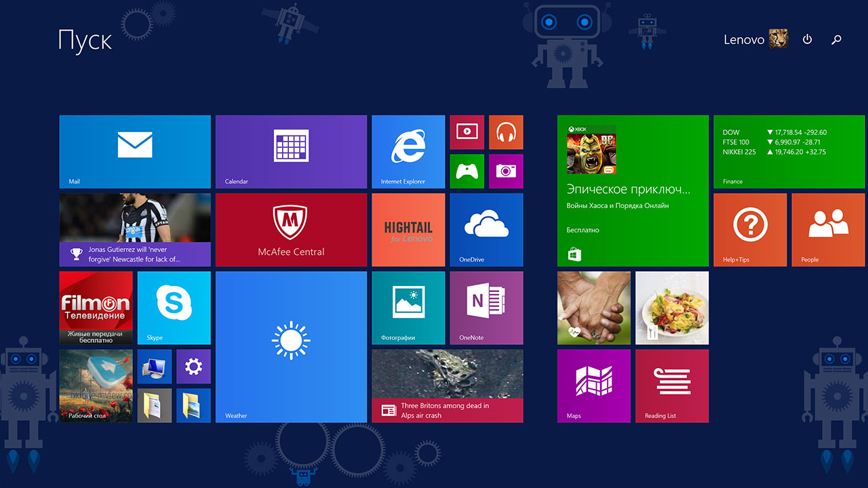Open the Lenovo user account menu
Viewport: 868px width, 488px height.
coord(755,39)
